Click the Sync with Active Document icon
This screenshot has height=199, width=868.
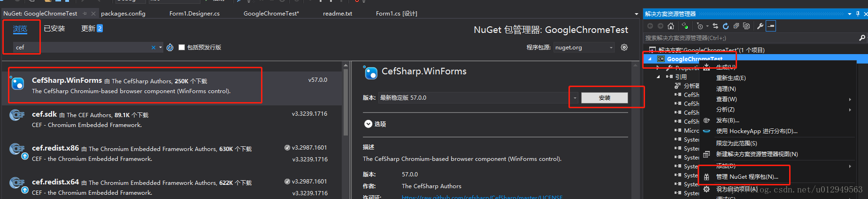click(x=715, y=26)
